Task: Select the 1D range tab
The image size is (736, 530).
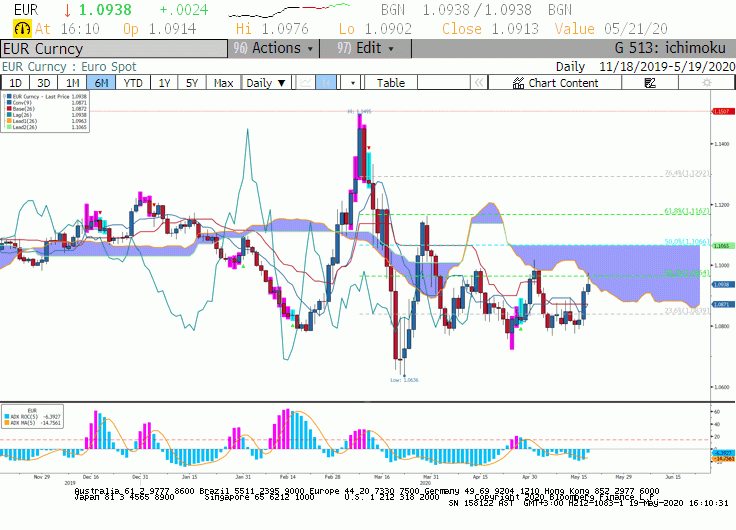Action: (x=15, y=83)
